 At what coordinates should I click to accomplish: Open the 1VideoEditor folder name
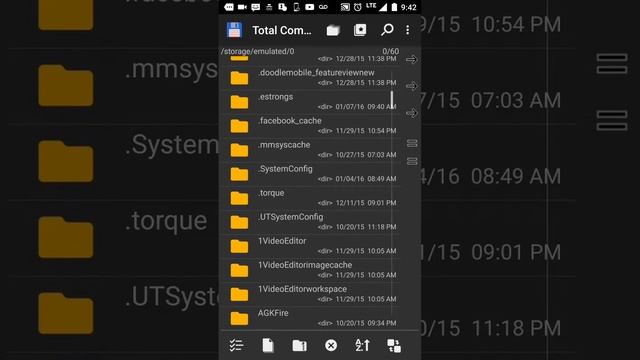pyautogui.click(x=282, y=241)
